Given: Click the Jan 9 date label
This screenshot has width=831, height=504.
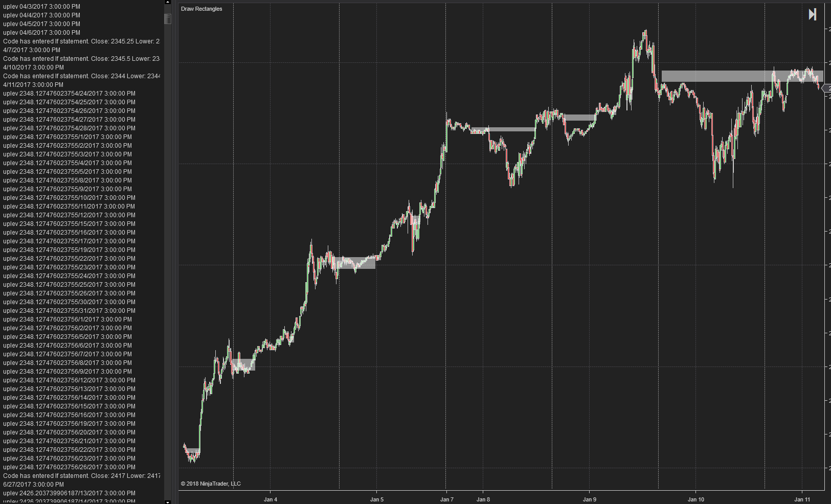Looking at the screenshot, I should 590,499.
